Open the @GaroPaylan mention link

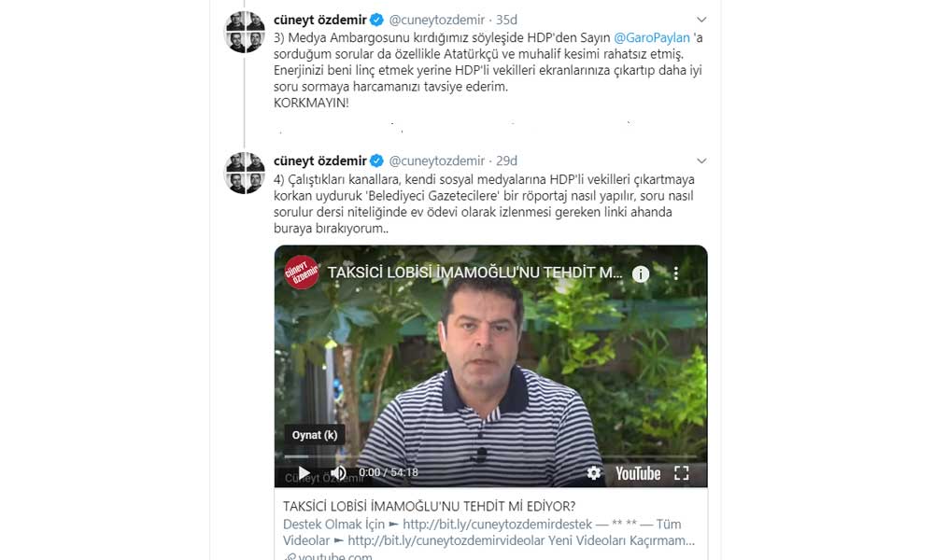click(x=652, y=37)
